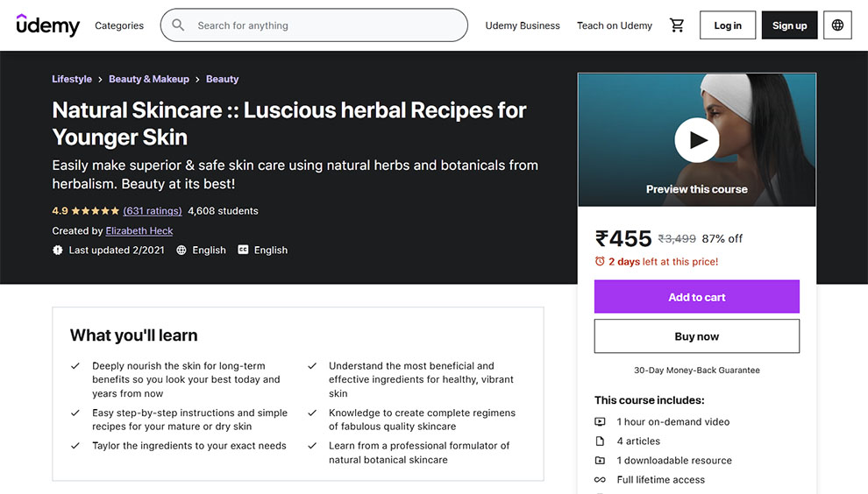868x494 pixels.
Task: Click the This course includes heading
Action: (650, 400)
